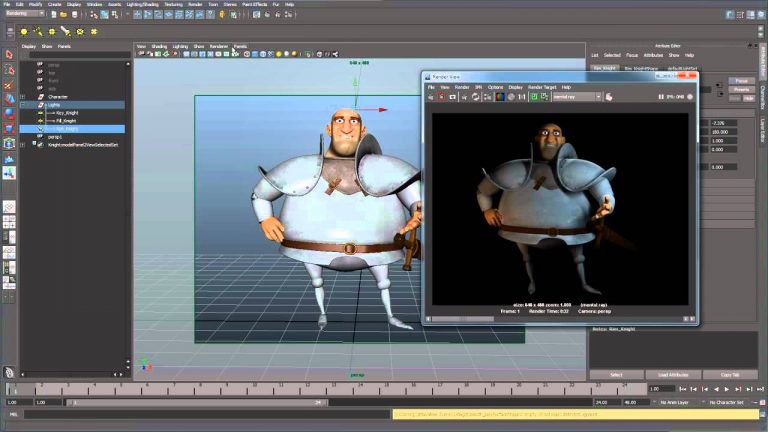Click the render region icon in Render View
This screenshot has width=768, height=432.
pyautogui.click(x=441, y=97)
